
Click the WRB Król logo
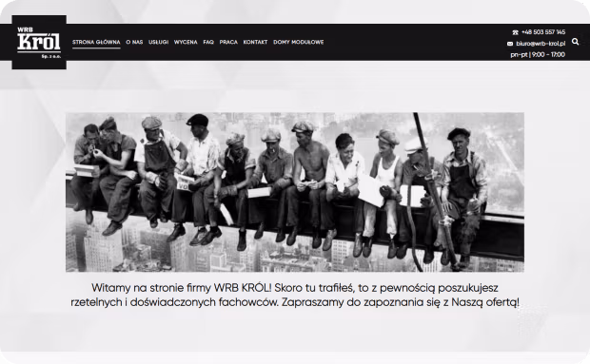click(39, 43)
